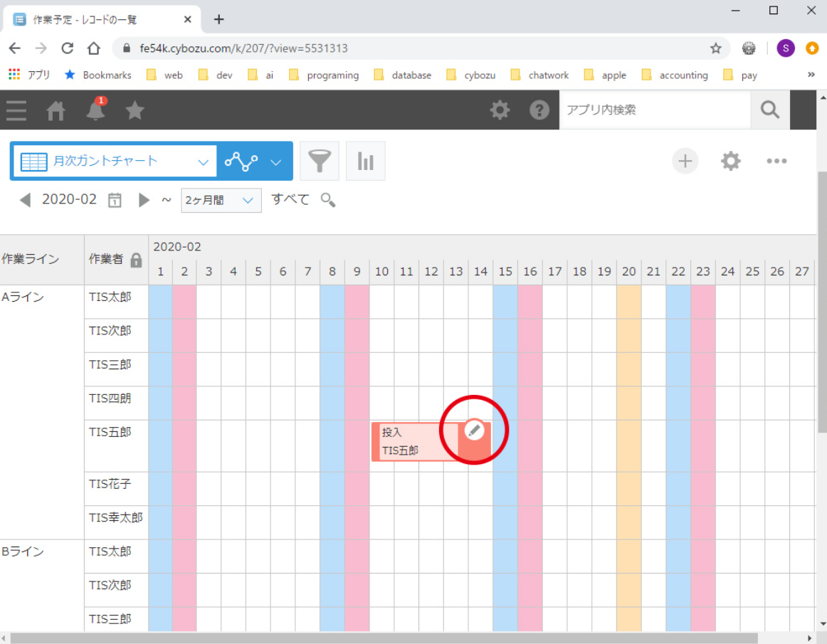This screenshot has width=827, height=644.
Task: Go to previous month with left arrow
Action: [26, 200]
